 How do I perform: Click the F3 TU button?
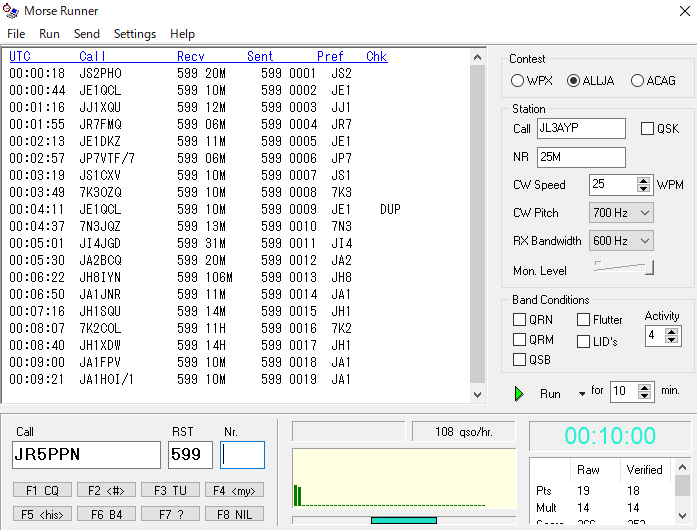point(170,490)
